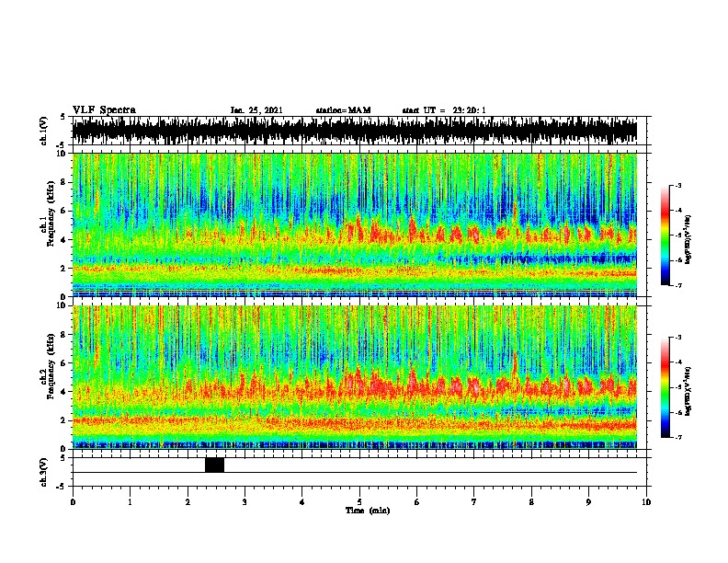
Task: Click time axis tick label "9"
Action: [588, 502]
